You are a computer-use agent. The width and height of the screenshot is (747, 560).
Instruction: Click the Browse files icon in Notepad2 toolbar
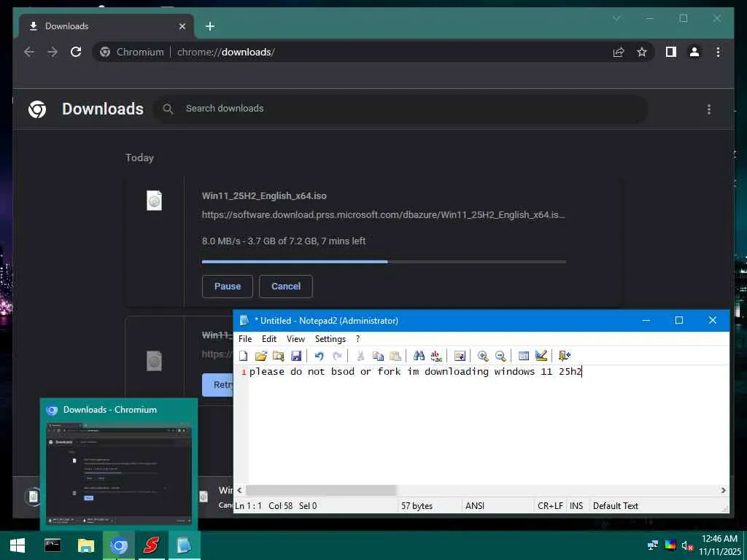click(x=278, y=356)
